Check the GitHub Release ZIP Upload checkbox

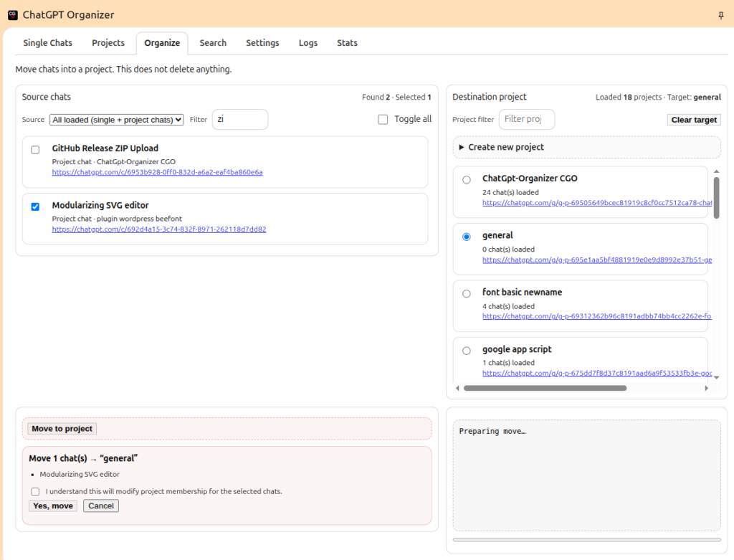[x=35, y=150]
